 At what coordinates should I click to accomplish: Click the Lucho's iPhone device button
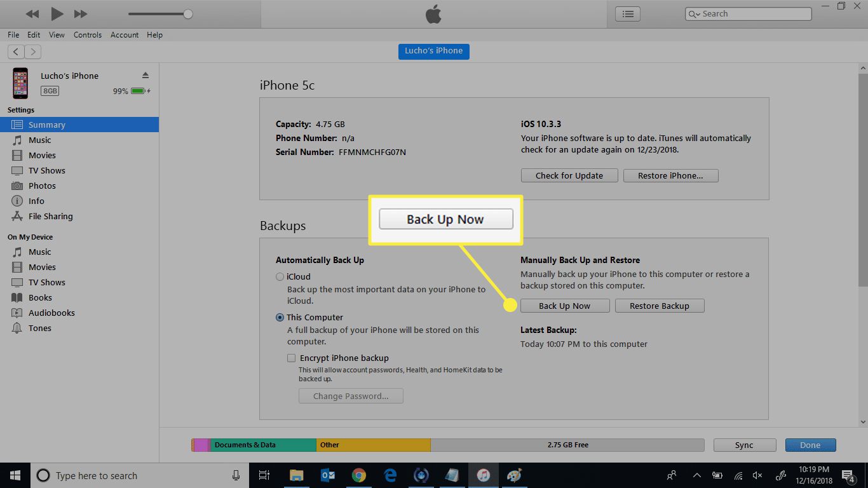click(434, 51)
